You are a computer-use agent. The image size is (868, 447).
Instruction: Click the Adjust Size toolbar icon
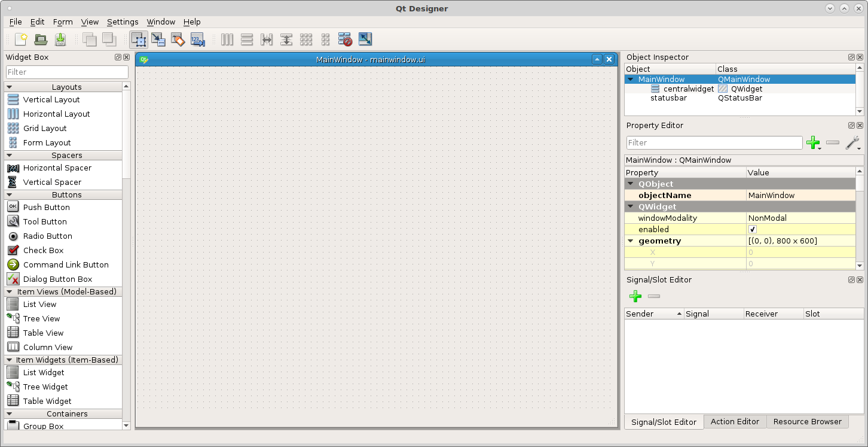pos(365,39)
